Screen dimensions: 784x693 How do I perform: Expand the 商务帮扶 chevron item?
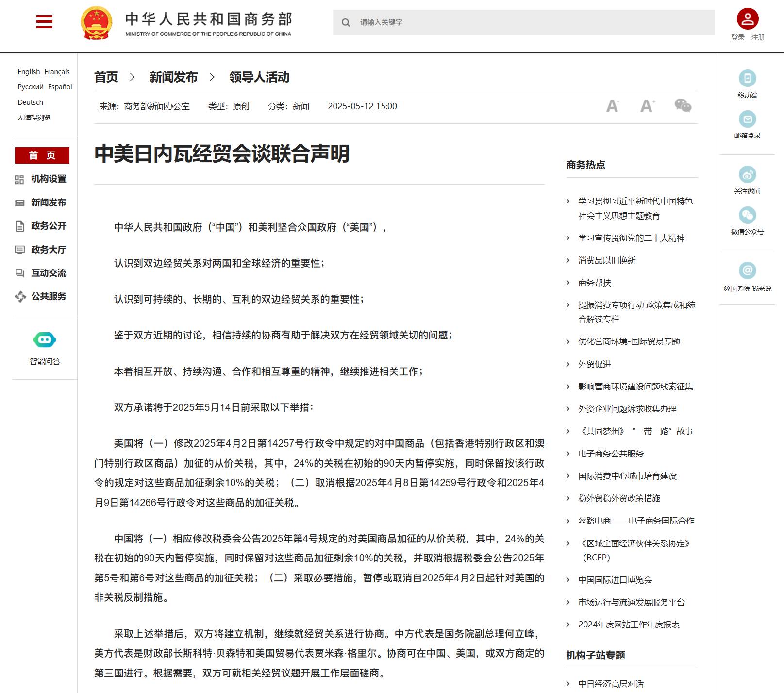(568, 283)
